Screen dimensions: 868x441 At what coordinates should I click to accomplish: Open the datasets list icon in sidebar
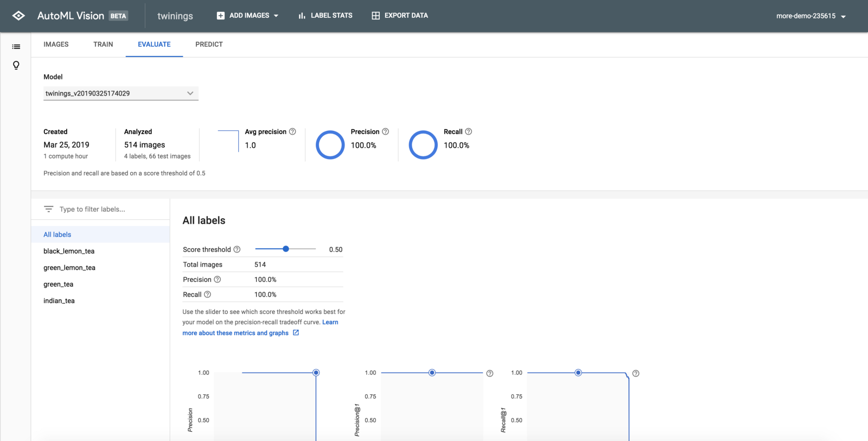[x=16, y=47]
